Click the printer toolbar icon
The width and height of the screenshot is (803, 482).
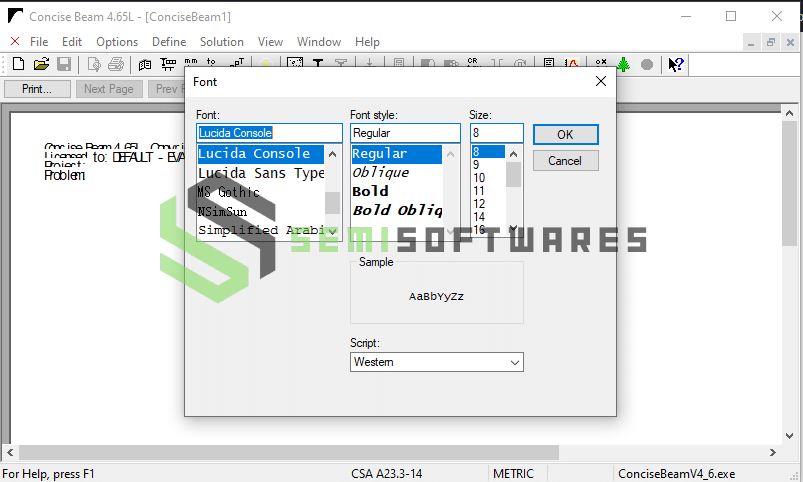coord(116,64)
